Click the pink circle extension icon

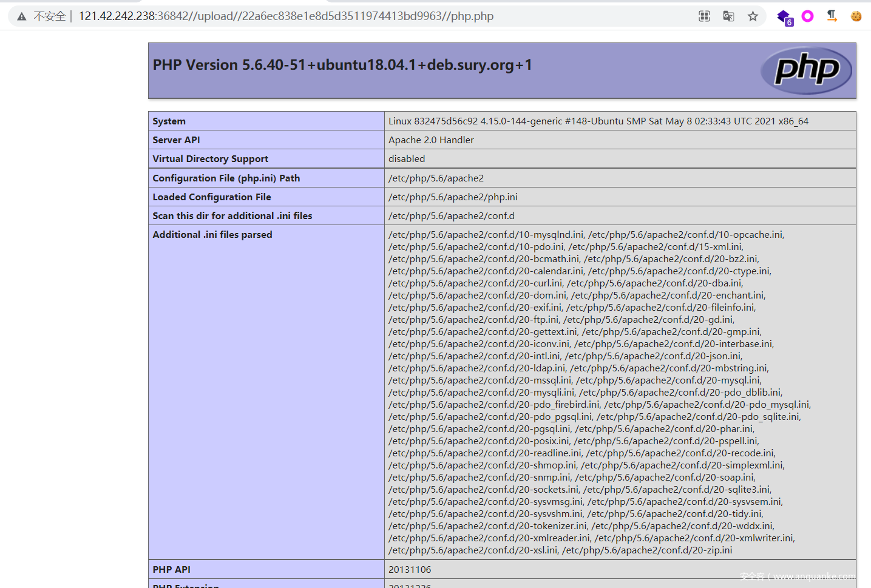(x=807, y=16)
